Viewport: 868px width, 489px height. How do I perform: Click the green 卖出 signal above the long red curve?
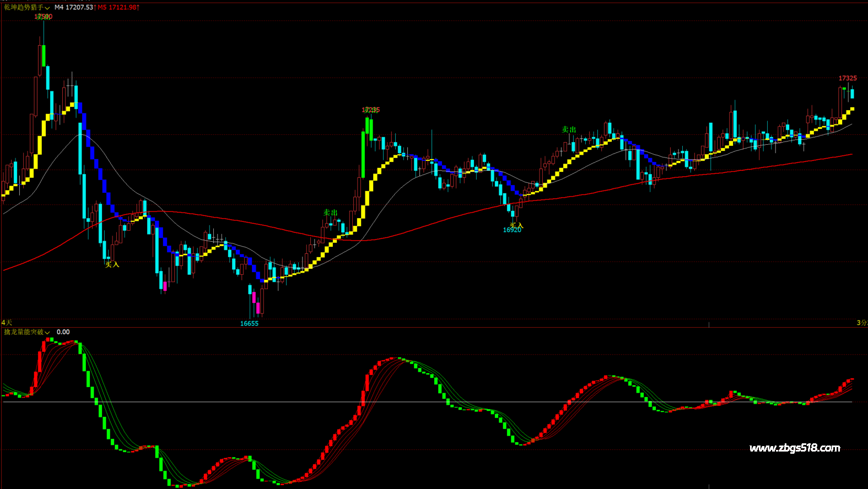click(x=331, y=213)
